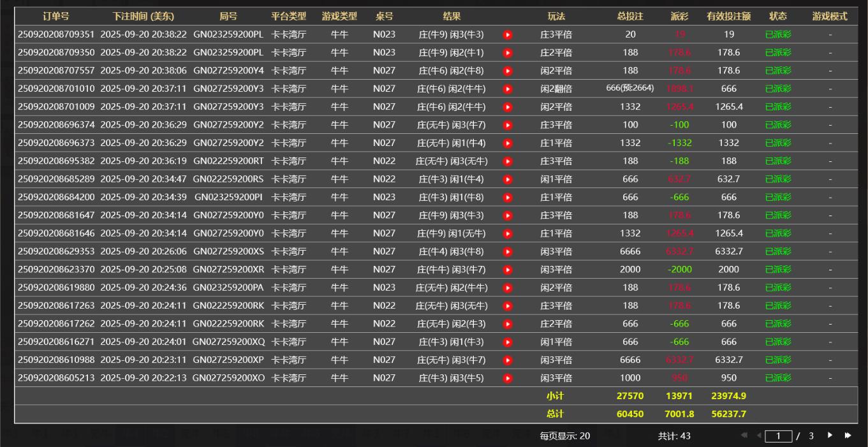Select the 总投注 column header

[630, 17]
